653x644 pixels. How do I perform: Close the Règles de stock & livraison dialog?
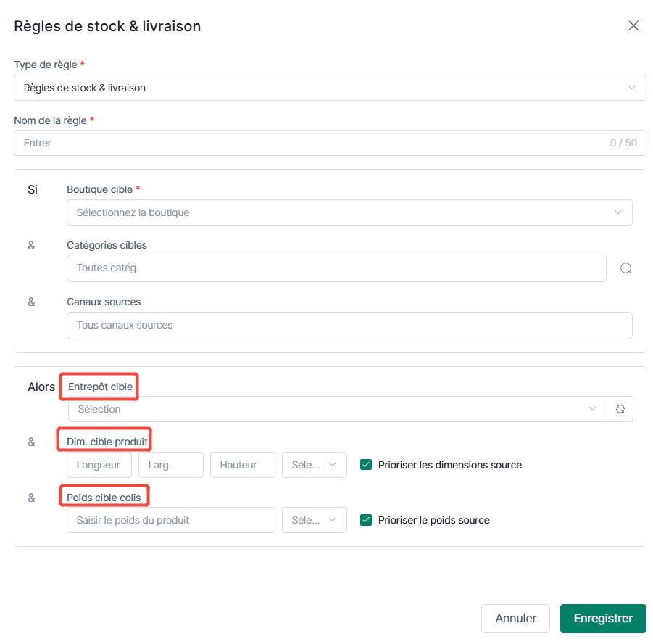point(633,26)
